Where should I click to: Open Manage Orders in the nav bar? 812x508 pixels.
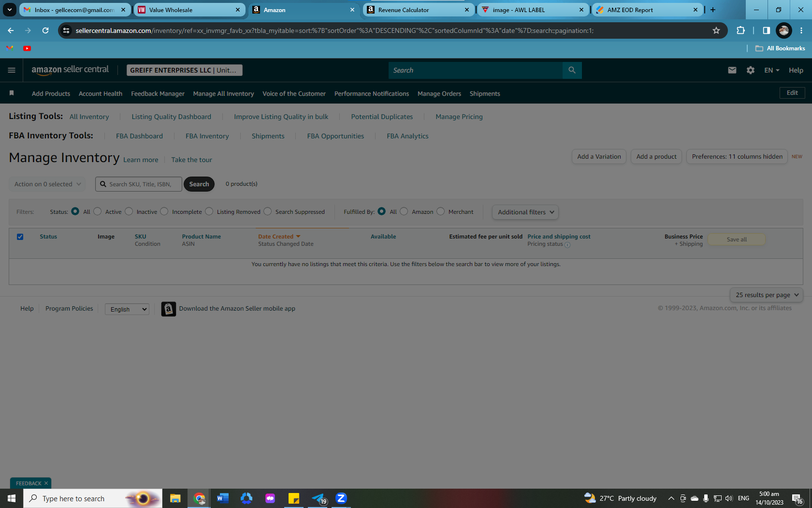(x=439, y=93)
